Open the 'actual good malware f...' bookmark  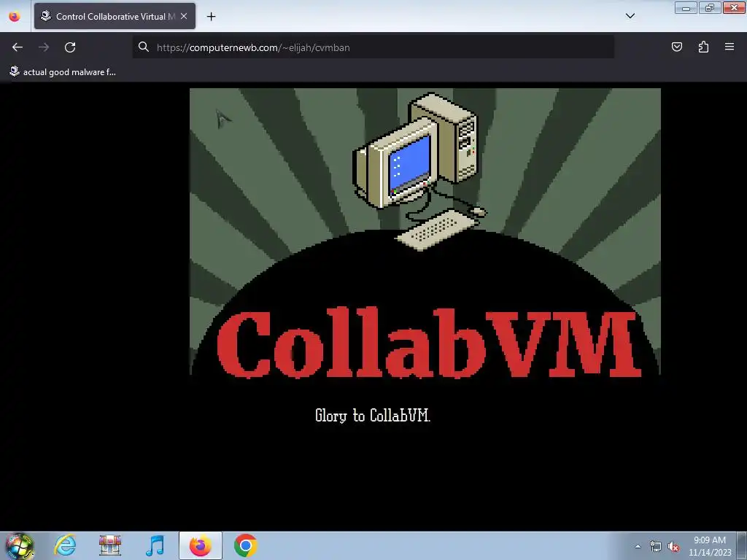pyautogui.click(x=63, y=72)
